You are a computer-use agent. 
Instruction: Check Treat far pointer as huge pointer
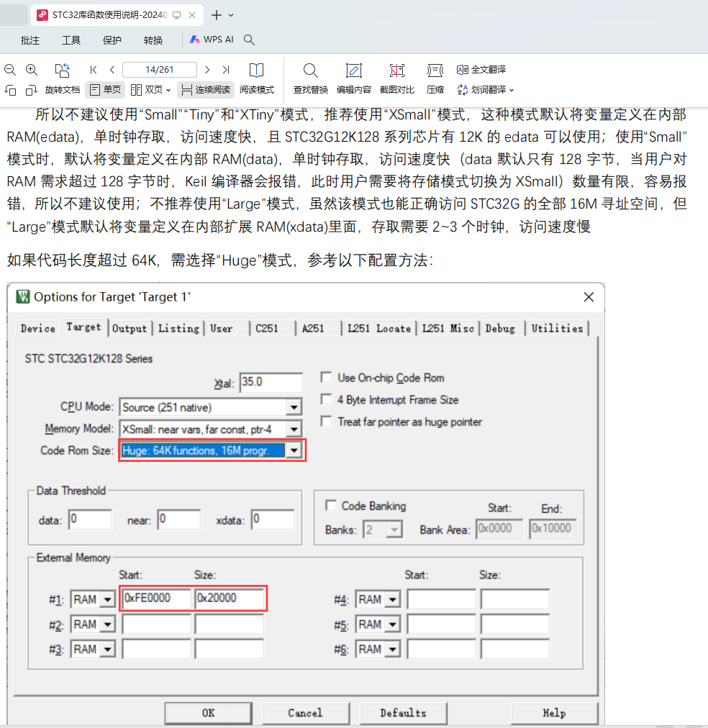[327, 422]
